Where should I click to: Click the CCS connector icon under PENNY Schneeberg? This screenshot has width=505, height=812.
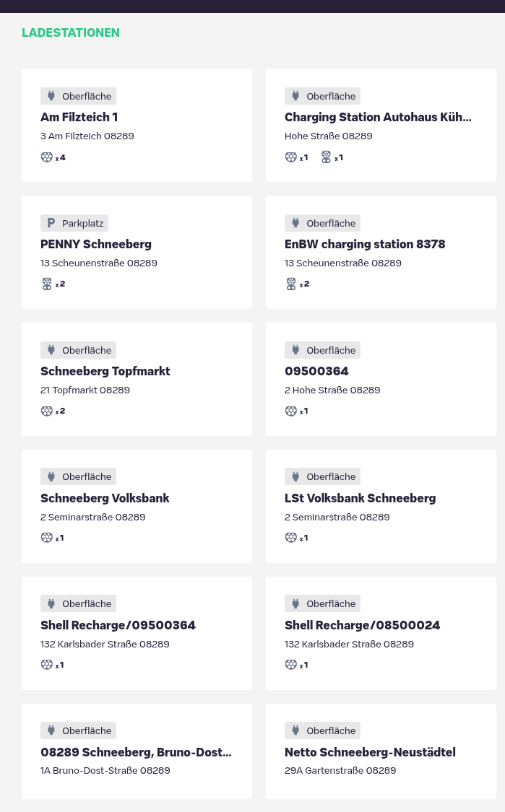click(x=47, y=284)
